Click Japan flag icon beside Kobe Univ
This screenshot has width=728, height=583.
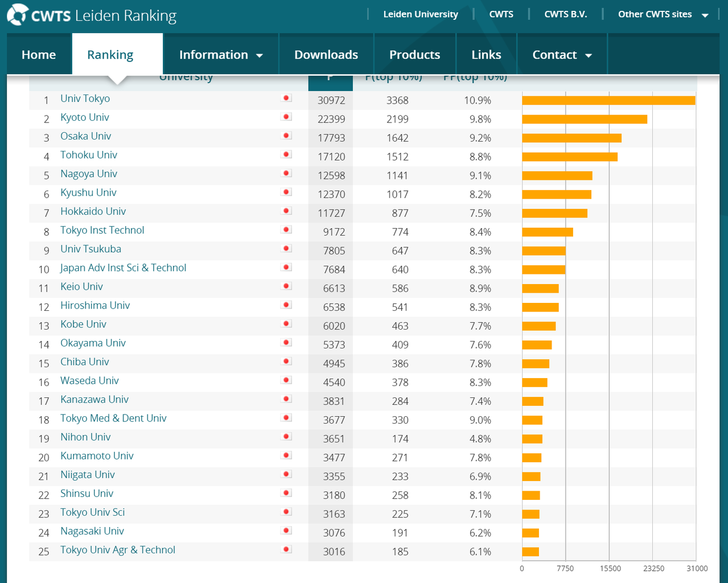[287, 323]
